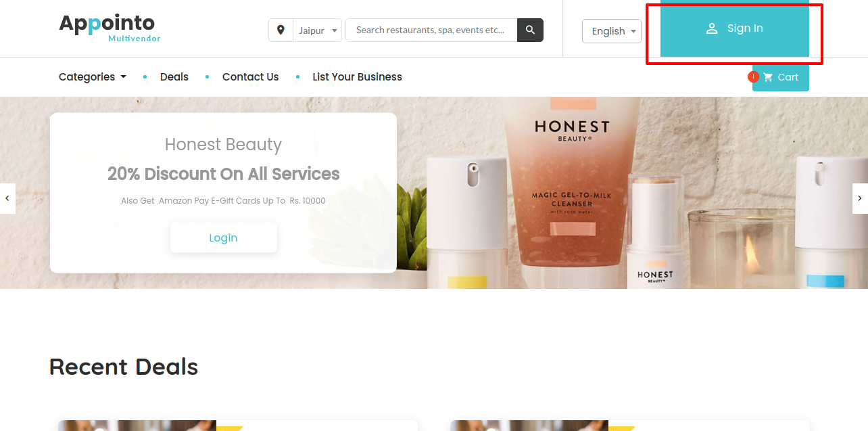Click the Sign In button
Image resolution: width=868 pixels, height=431 pixels.
[735, 28]
